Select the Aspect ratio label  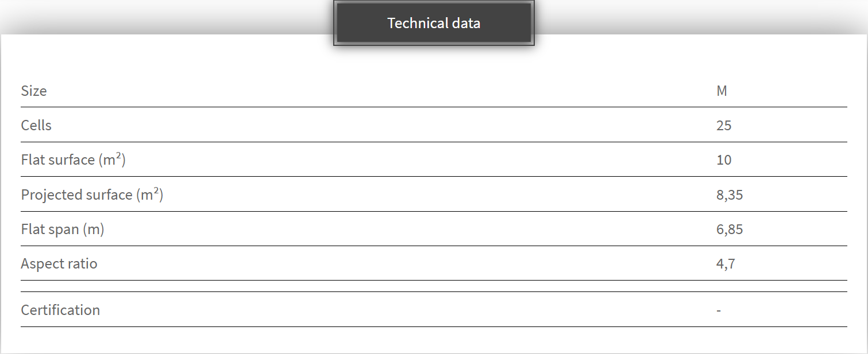coord(59,263)
